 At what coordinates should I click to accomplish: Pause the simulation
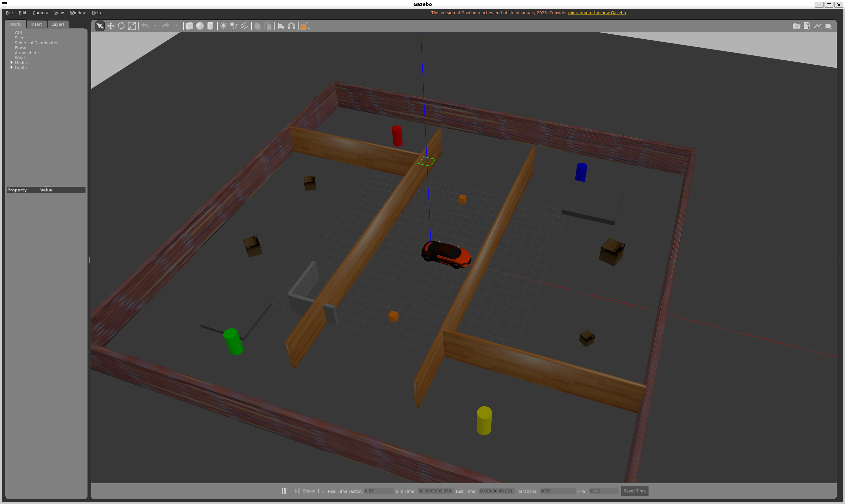coord(284,491)
